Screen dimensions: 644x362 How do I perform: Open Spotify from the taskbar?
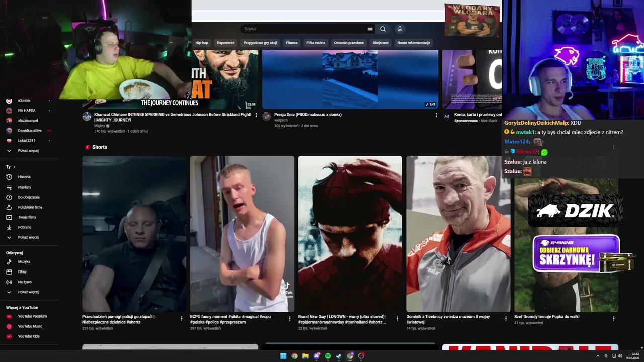click(x=328, y=356)
